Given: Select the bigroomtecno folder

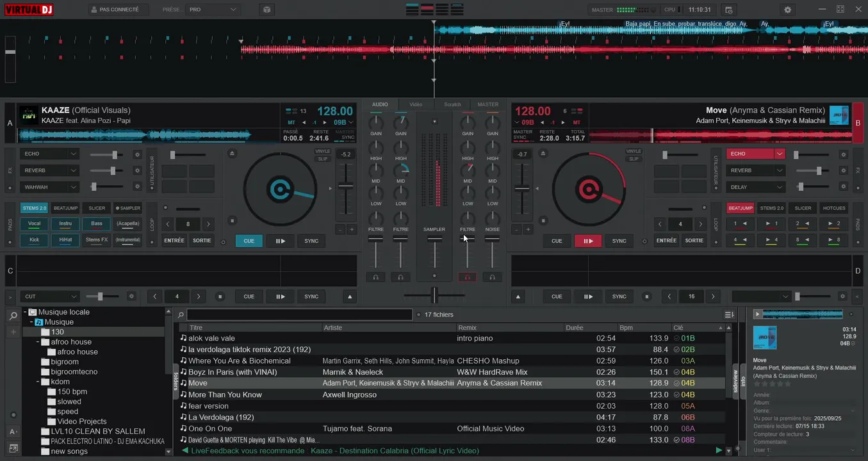Looking at the screenshot, I should pyautogui.click(x=74, y=372).
